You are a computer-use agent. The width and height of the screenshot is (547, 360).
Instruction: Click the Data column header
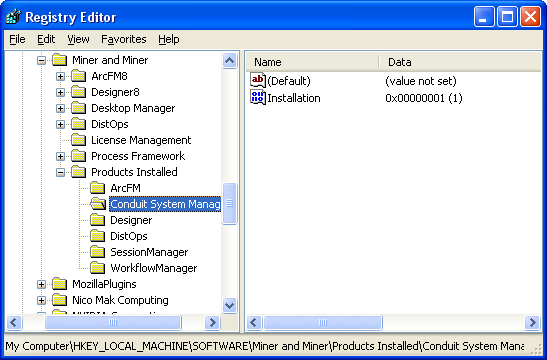coord(460,62)
